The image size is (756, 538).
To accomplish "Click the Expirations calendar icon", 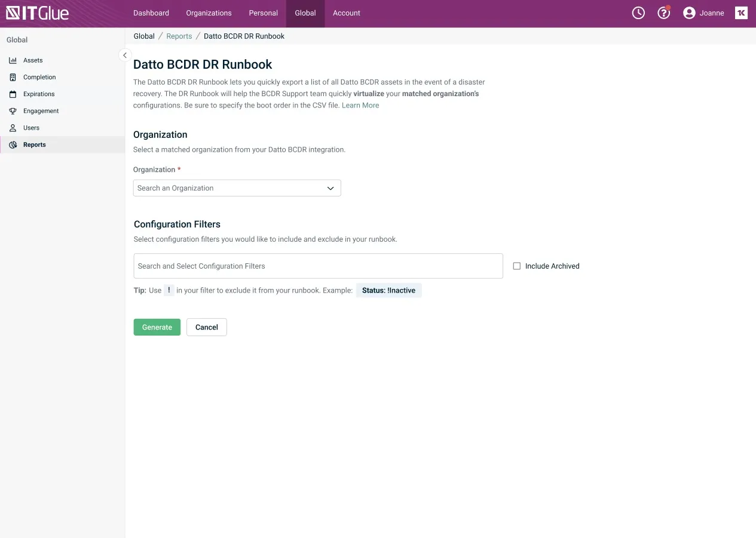I will pos(13,94).
